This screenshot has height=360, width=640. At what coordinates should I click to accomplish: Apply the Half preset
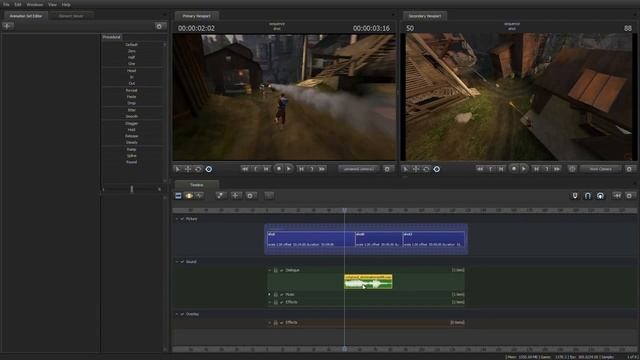click(131, 58)
